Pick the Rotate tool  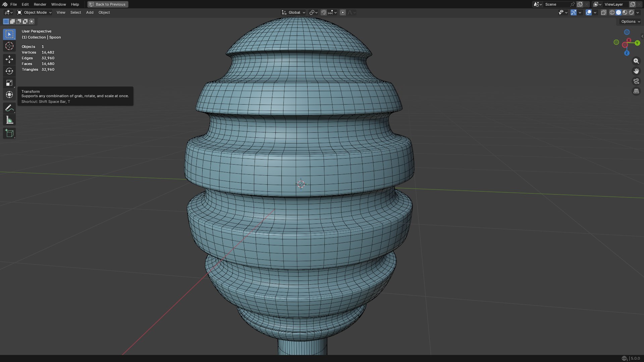(9, 71)
